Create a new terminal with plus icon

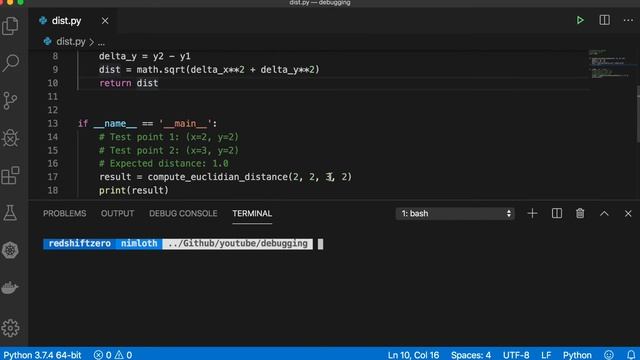[532, 213]
